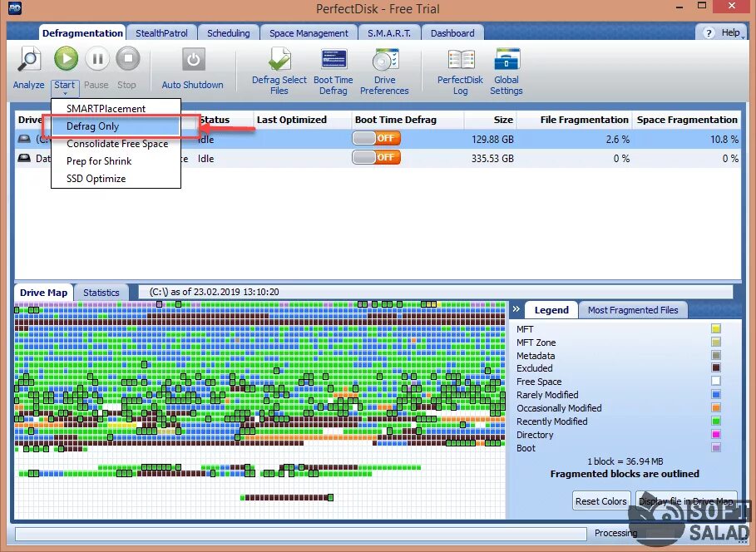Choose Defrag Only from the Start menu

coord(116,126)
